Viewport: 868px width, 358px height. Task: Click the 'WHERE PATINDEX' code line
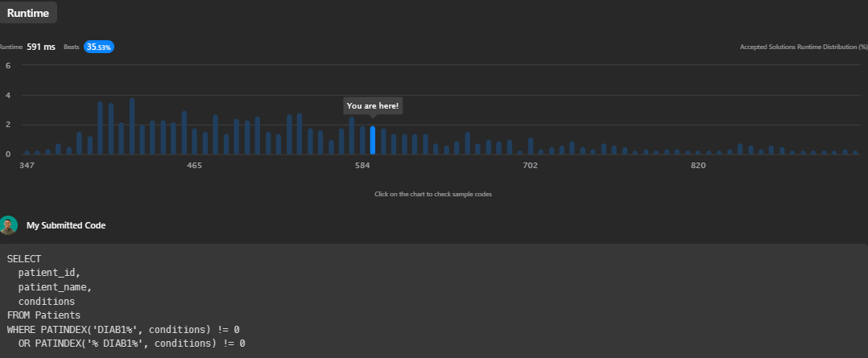point(123,330)
